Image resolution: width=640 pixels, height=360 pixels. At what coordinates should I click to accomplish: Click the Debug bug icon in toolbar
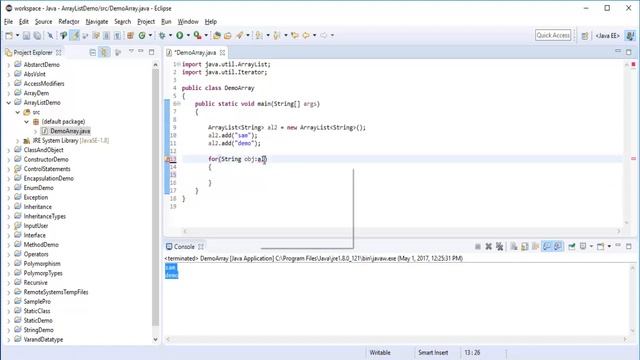(162, 36)
